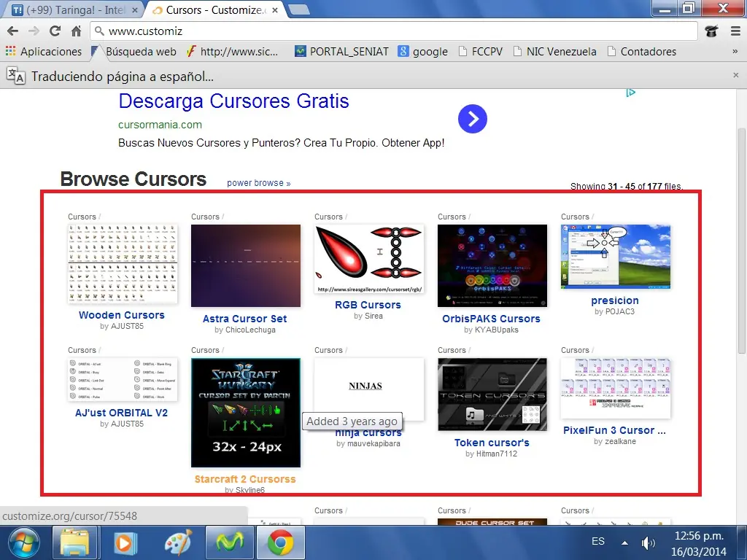Close the Cursors - Customize tab
Screen dimensions: 747x560
pyautogui.click(x=275, y=10)
